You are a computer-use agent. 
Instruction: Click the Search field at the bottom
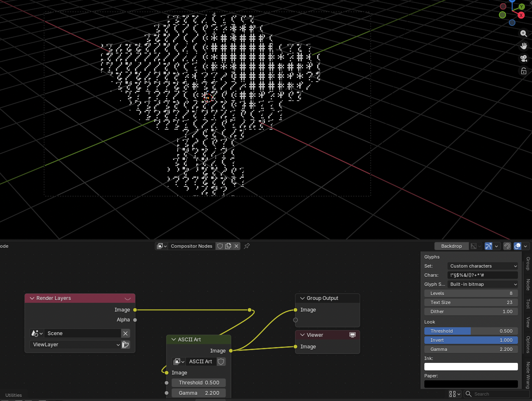(497, 394)
